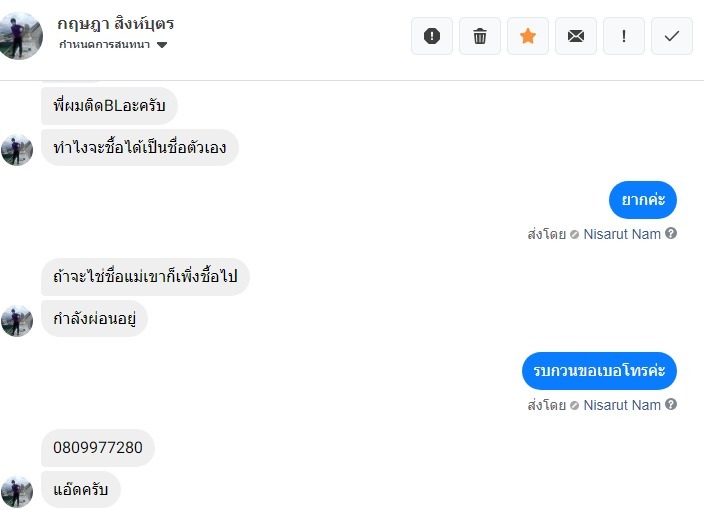Click the spam report exclamation icon
The image size is (704, 510).
point(432,36)
